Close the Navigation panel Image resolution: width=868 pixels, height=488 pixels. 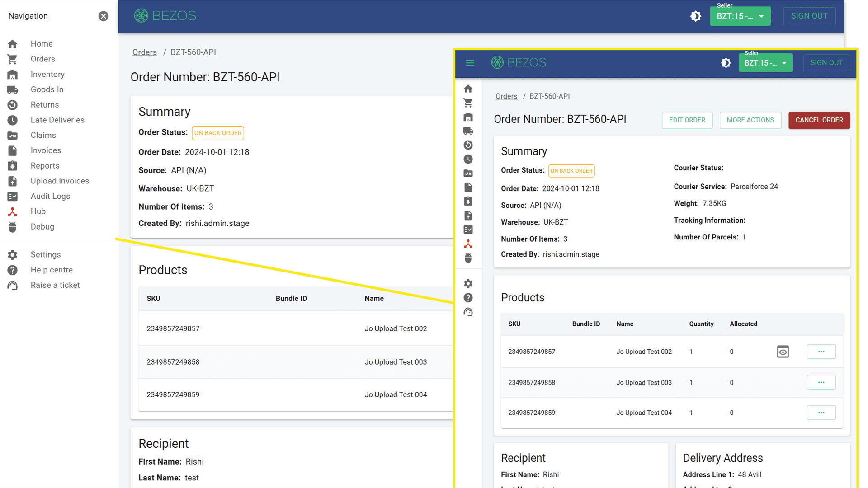[104, 16]
